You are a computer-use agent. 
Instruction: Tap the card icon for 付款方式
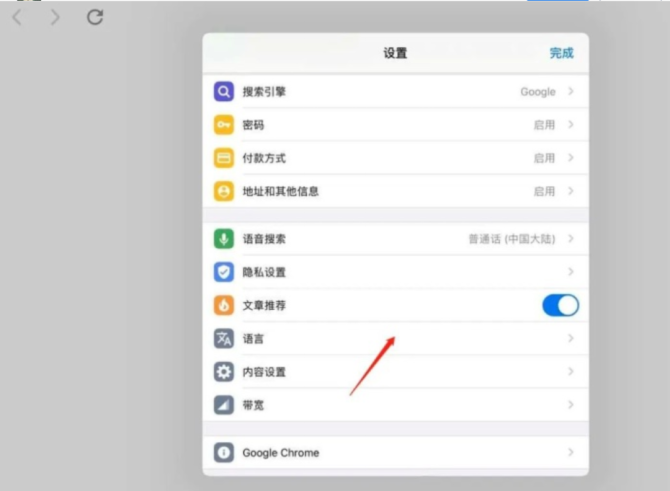click(x=223, y=158)
